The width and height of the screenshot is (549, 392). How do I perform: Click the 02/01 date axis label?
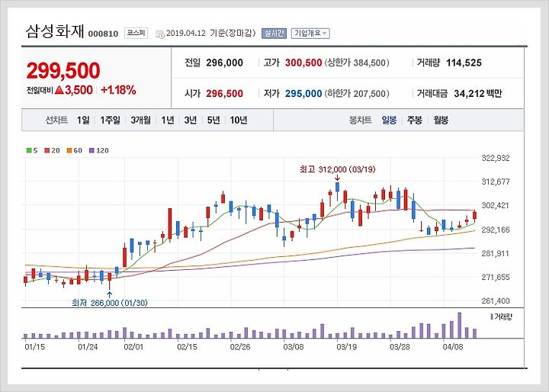click(x=133, y=347)
